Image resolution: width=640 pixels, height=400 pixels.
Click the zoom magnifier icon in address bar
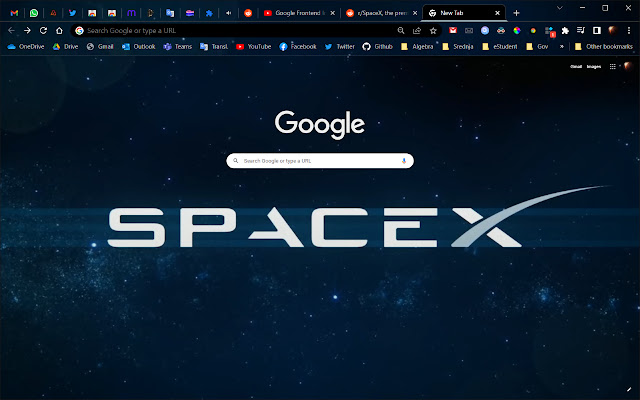coord(401,31)
